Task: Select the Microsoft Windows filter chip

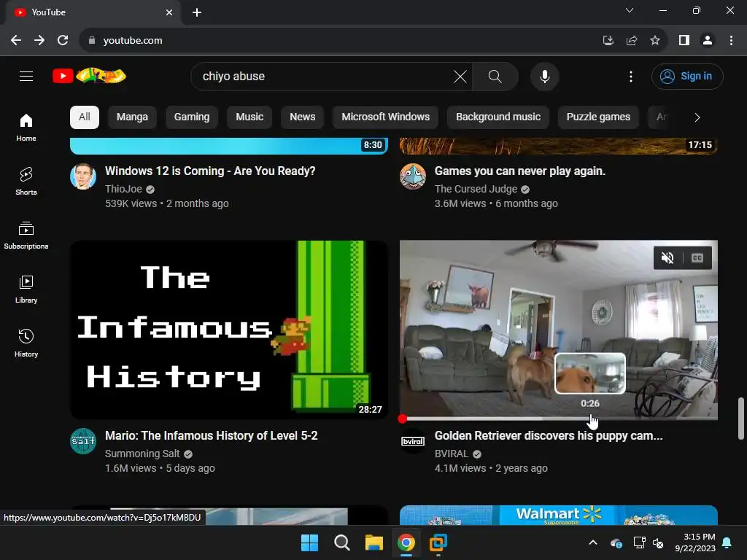Action: pos(385,117)
